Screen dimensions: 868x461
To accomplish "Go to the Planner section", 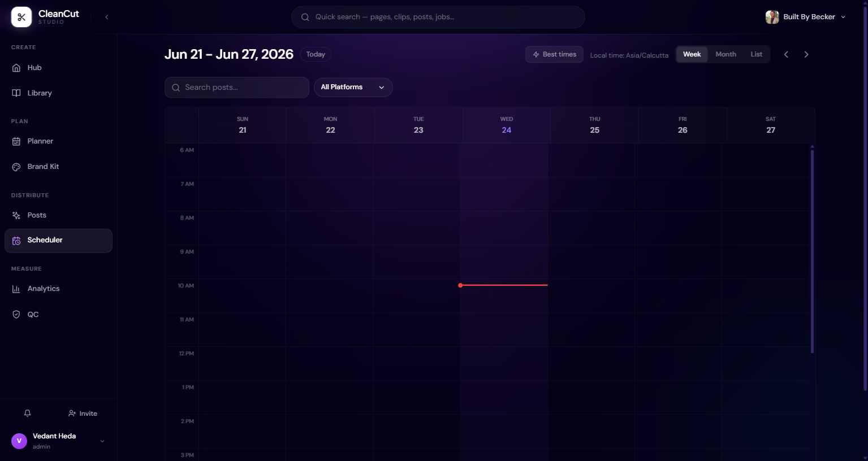I will tap(58, 141).
